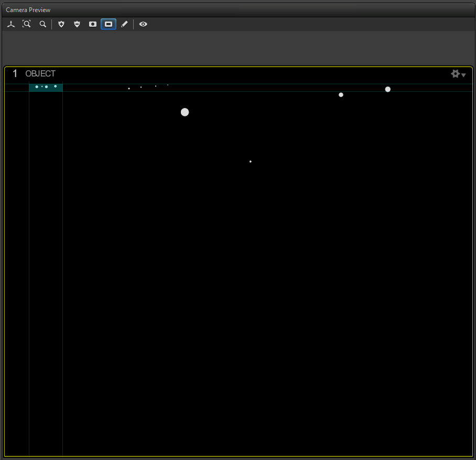Click the rightmost white marker near top

point(388,89)
